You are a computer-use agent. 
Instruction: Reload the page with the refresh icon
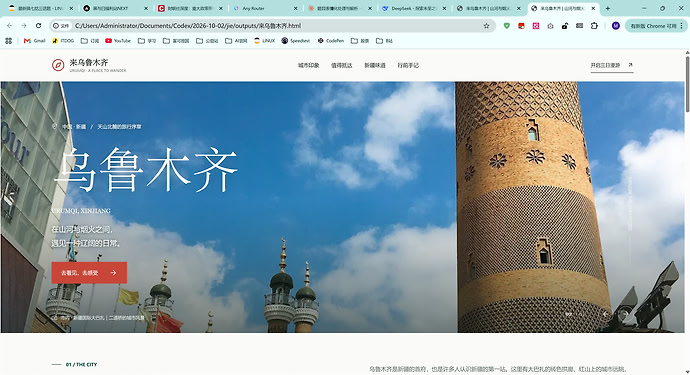point(38,26)
